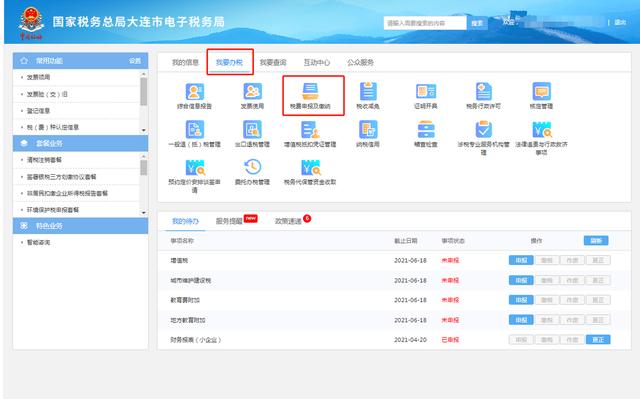Open 一般退(抵)税管理 icon

[195, 130]
